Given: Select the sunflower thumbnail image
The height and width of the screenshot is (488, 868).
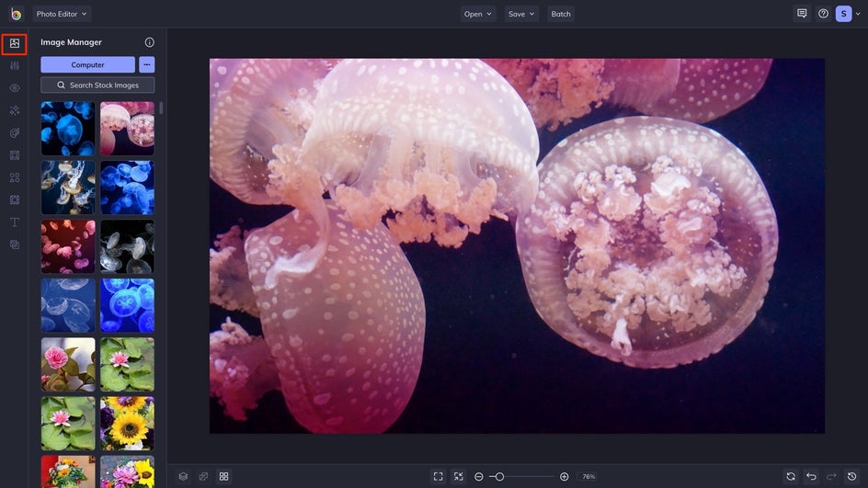Looking at the screenshot, I should (x=127, y=424).
